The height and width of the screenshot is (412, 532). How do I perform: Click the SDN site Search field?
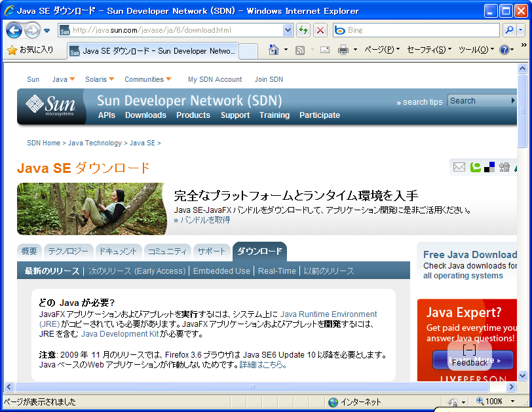coord(478,101)
